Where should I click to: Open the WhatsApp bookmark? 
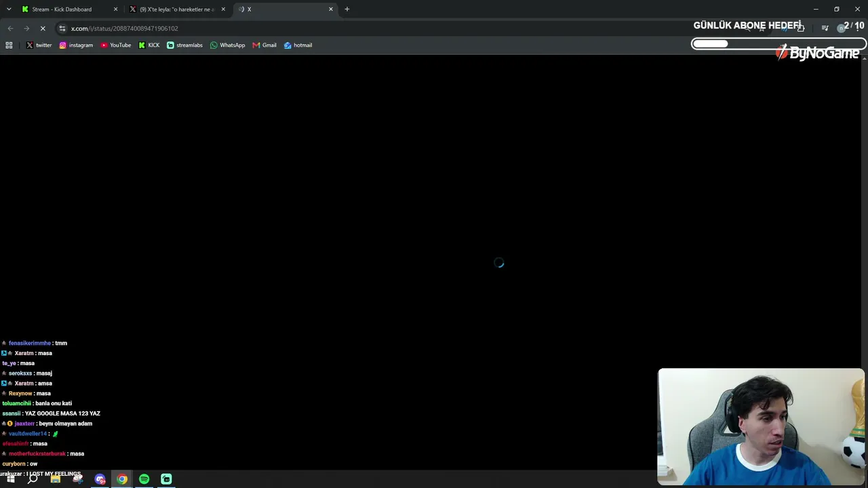pos(227,45)
